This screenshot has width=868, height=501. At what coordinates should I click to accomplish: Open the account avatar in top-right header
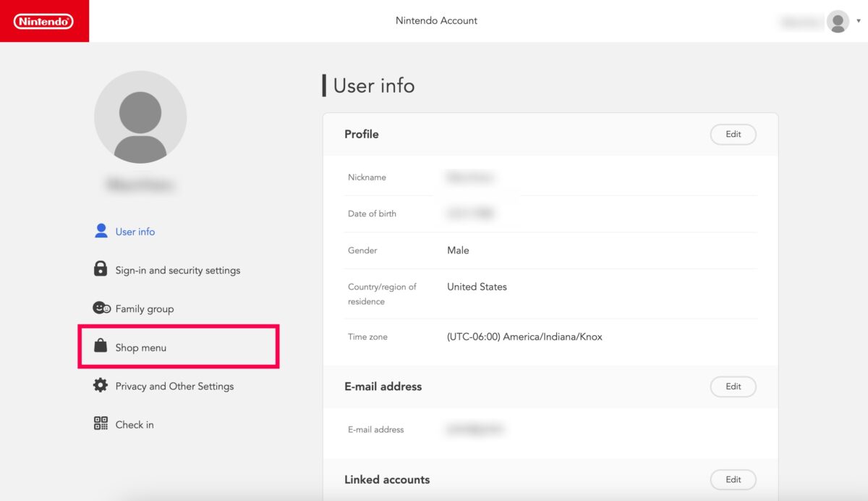[838, 22]
